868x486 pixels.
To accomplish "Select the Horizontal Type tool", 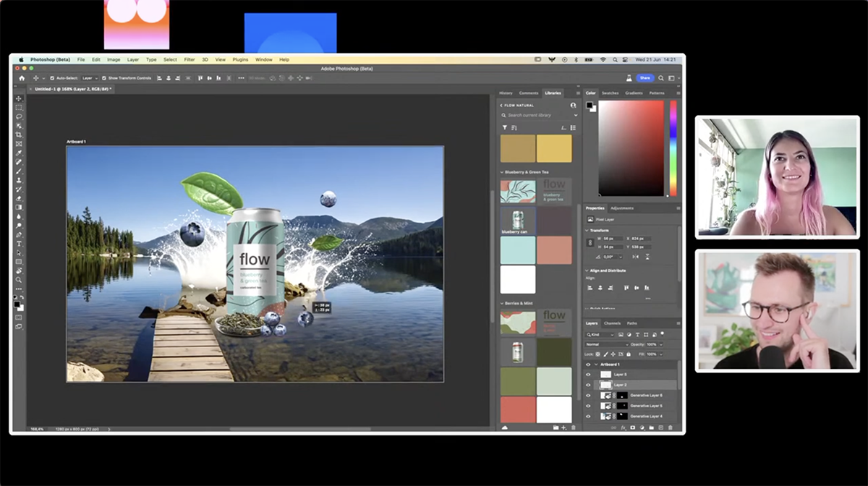I will [19, 244].
